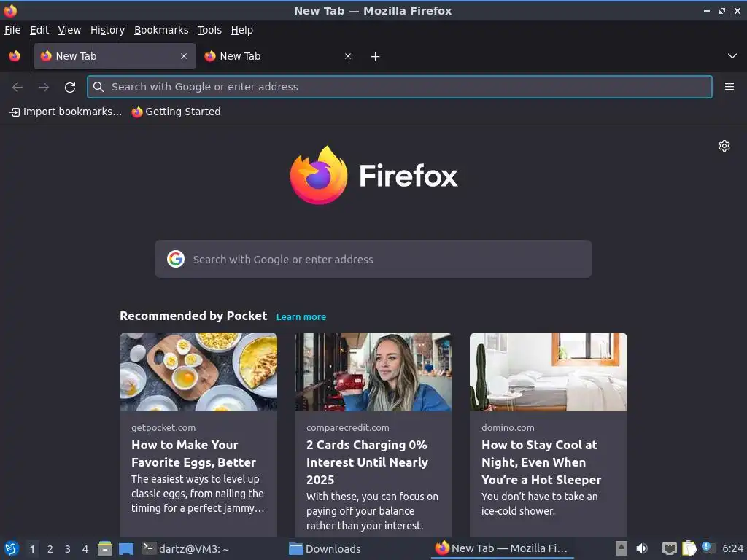Click comparecredit.com source label
Screen dimensions: 747x560
[x=348, y=427]
